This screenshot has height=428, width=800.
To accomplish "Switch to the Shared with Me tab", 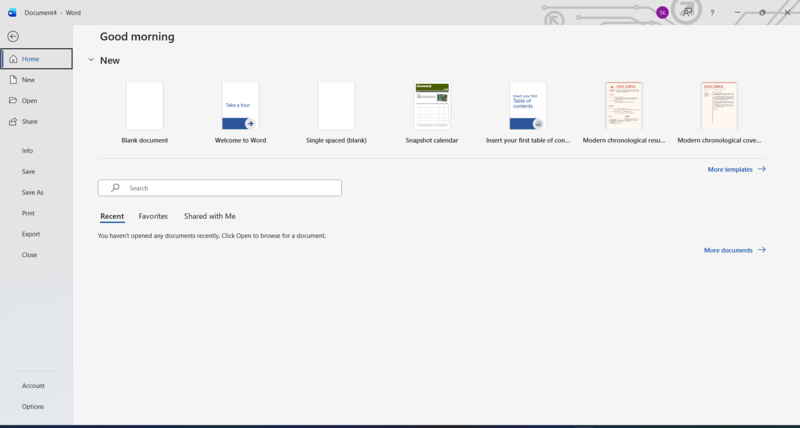I will coord(209,216).
